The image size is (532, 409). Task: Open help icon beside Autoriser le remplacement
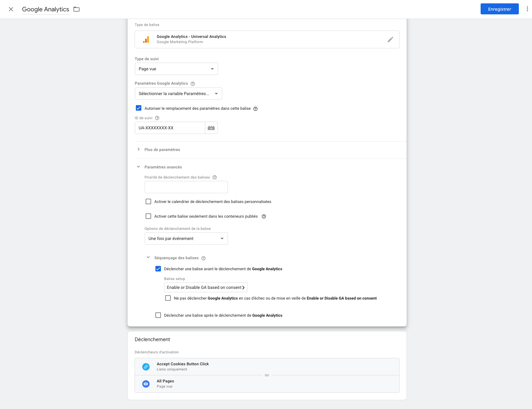(255, 109)
